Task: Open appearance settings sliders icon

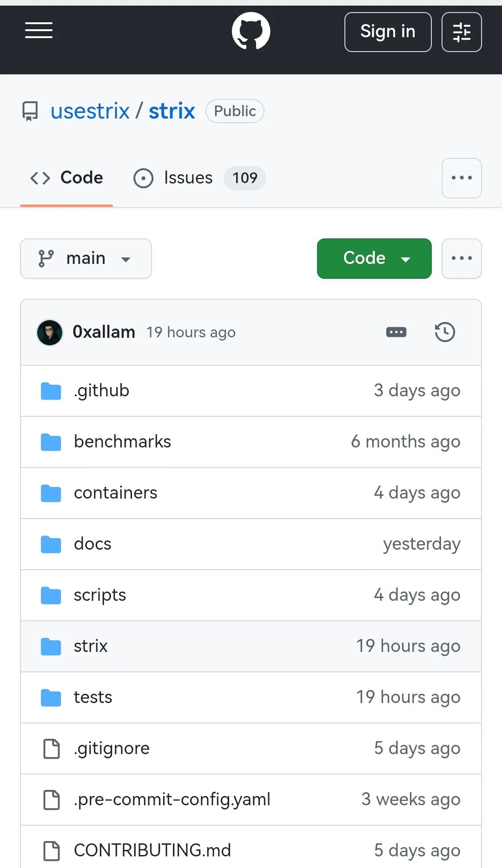Action: click(x=462, y=32)
